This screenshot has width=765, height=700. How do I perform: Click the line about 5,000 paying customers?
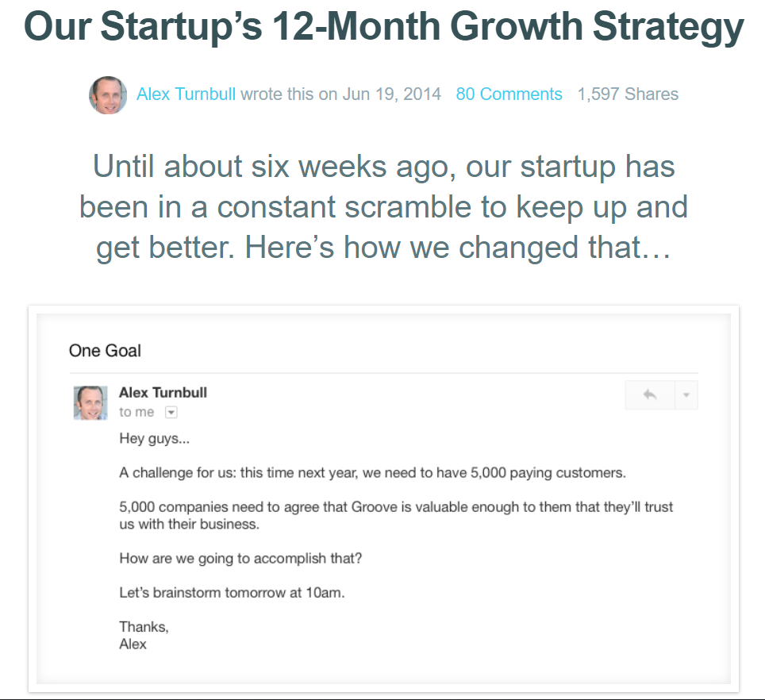pos(372,473)
